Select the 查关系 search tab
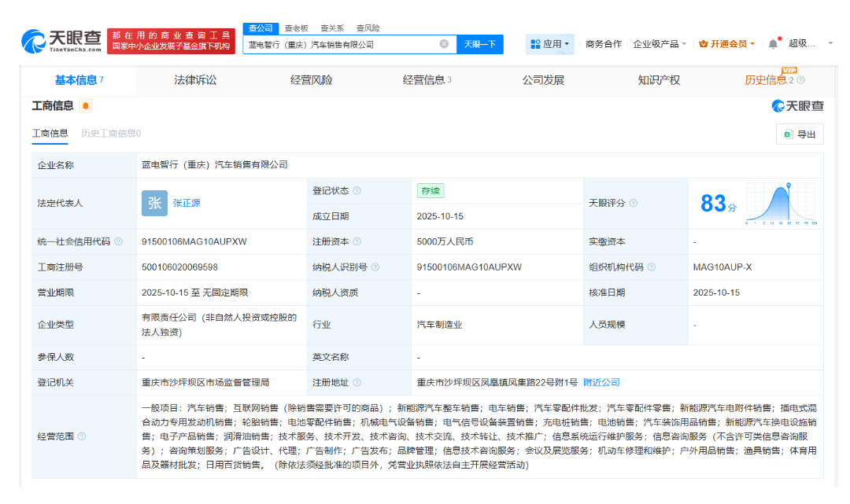Viewport: 850px width, 504px height. [x=332, y=28]
